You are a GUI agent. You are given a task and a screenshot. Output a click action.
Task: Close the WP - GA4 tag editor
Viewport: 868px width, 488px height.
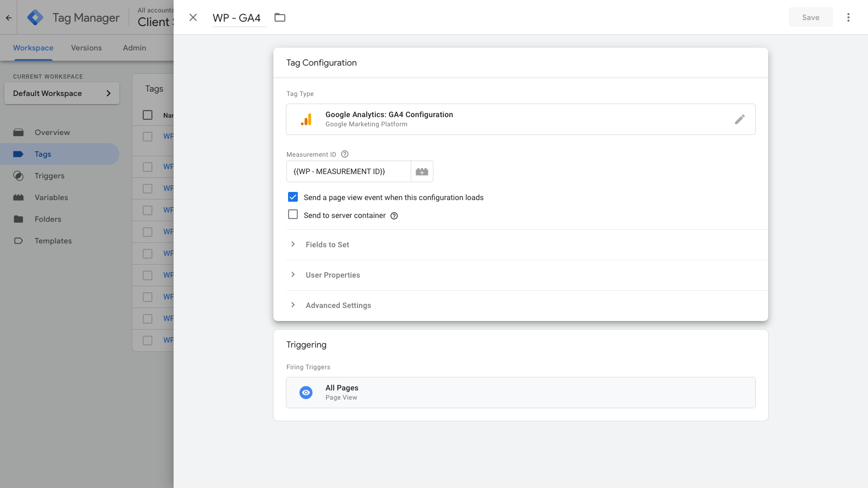pyautogui.click(x=193, y=17)
